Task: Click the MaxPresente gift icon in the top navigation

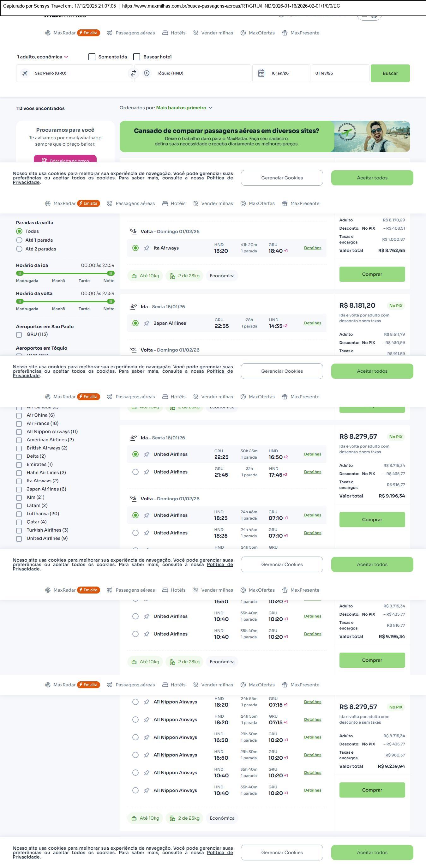Action: (285, 33)
